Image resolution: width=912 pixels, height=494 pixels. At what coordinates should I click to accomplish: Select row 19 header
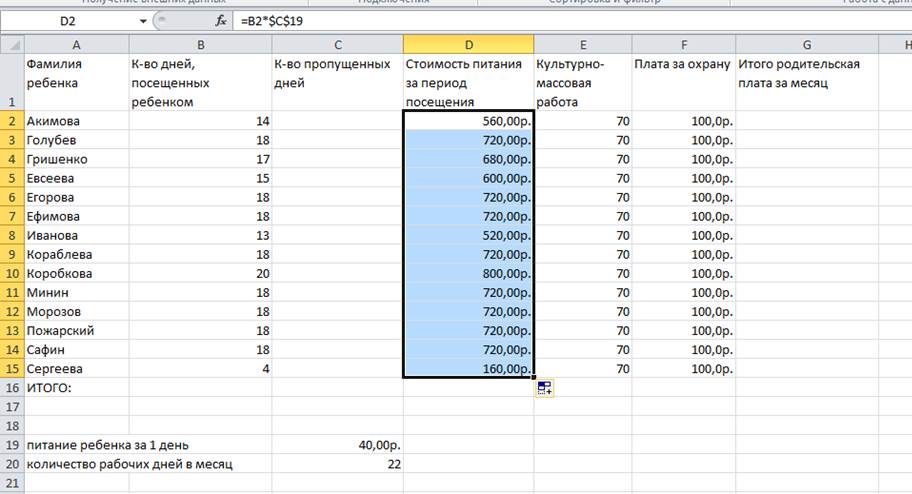12,445
